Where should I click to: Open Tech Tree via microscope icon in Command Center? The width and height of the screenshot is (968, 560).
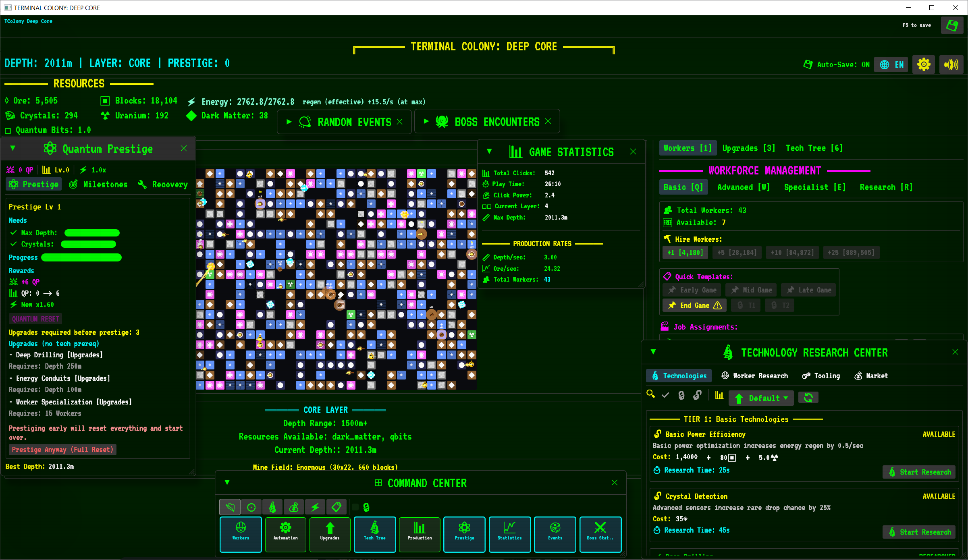[374, 534]
